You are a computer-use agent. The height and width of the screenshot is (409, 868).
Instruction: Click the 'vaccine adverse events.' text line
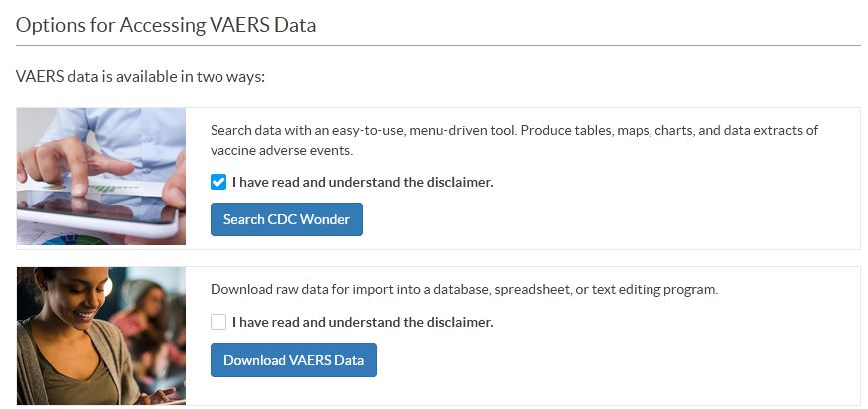[281, 150]
